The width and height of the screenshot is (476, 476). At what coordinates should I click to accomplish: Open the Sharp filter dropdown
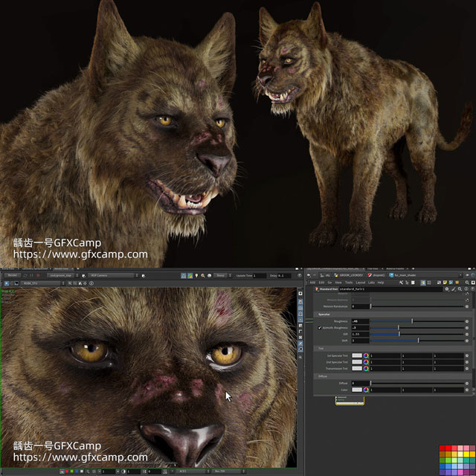tap(222, 276)
